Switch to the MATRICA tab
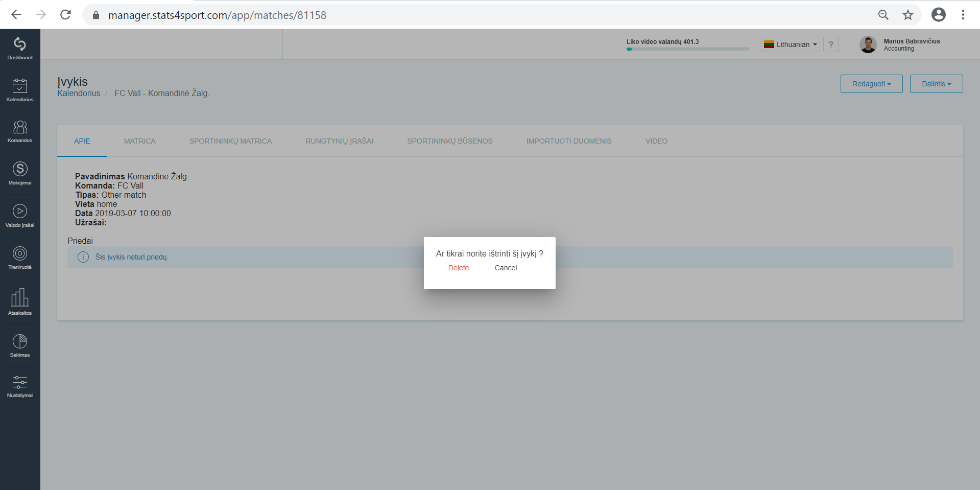The width and height of the screenshot is (980, 490). point(140,141)
